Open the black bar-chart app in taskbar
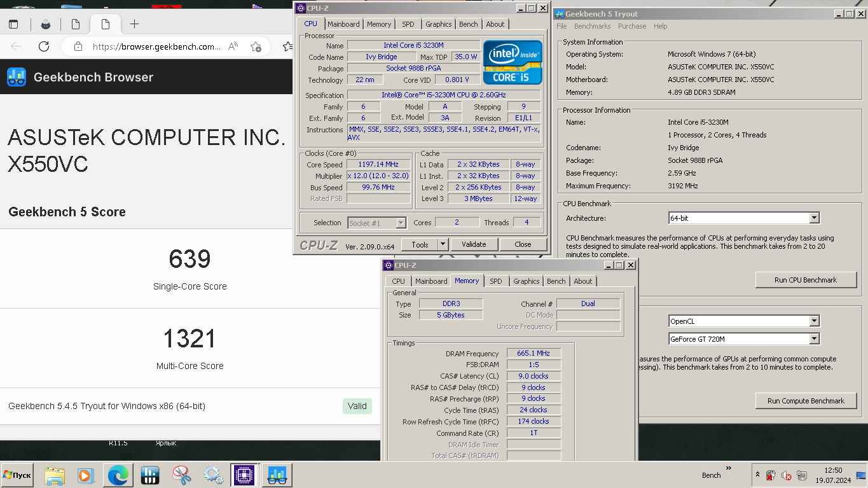The width and height of the screenshot is (868, 488). [149, 475]
